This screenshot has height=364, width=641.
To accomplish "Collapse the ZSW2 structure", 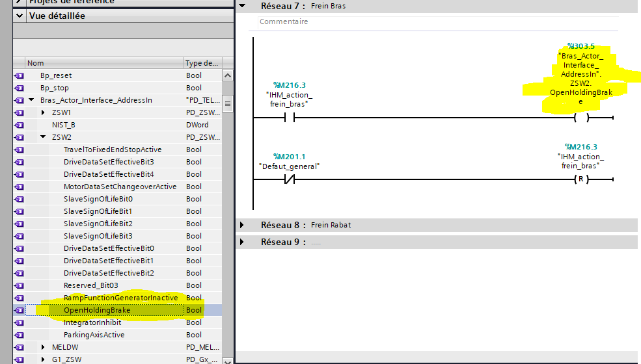I will [44, 137].
